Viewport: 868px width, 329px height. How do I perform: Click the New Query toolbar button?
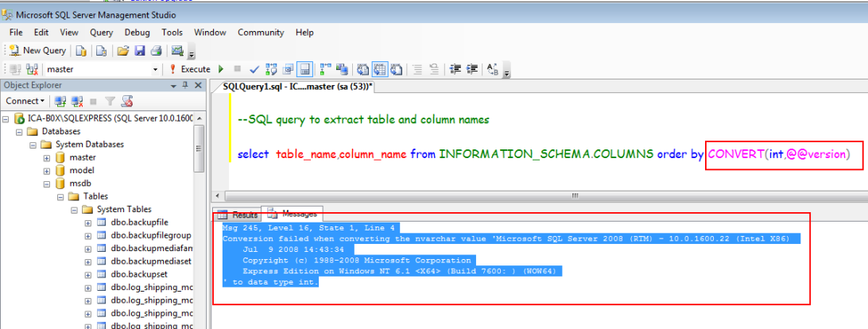tap(37, 50)
